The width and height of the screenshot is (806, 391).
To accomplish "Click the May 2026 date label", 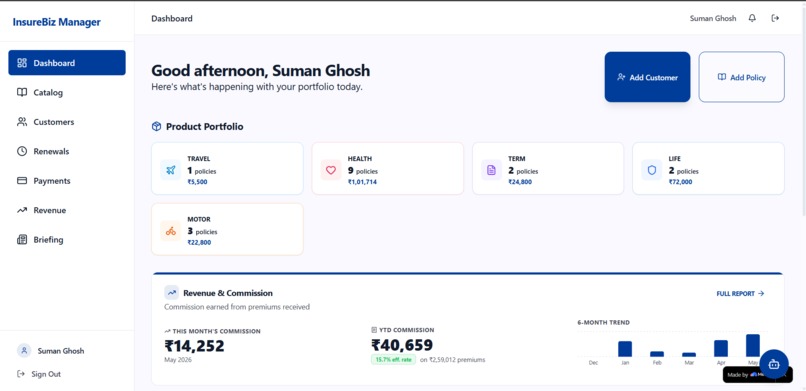I will [178, 360].
